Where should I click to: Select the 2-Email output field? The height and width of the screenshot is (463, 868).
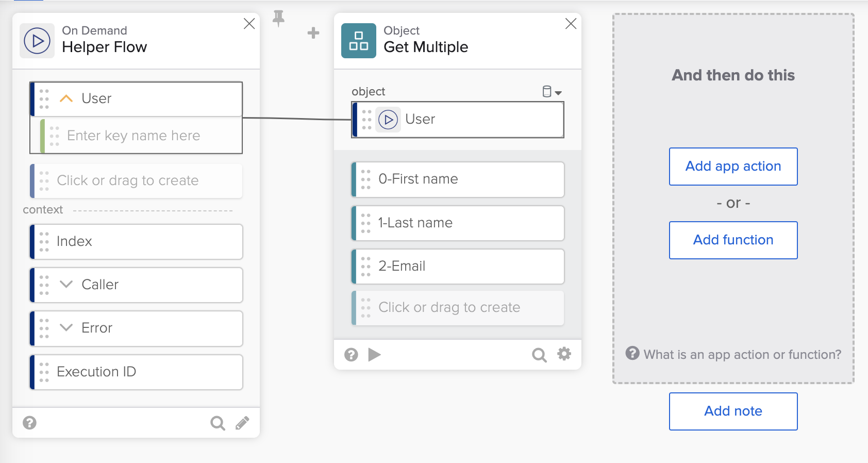(458, 267)
